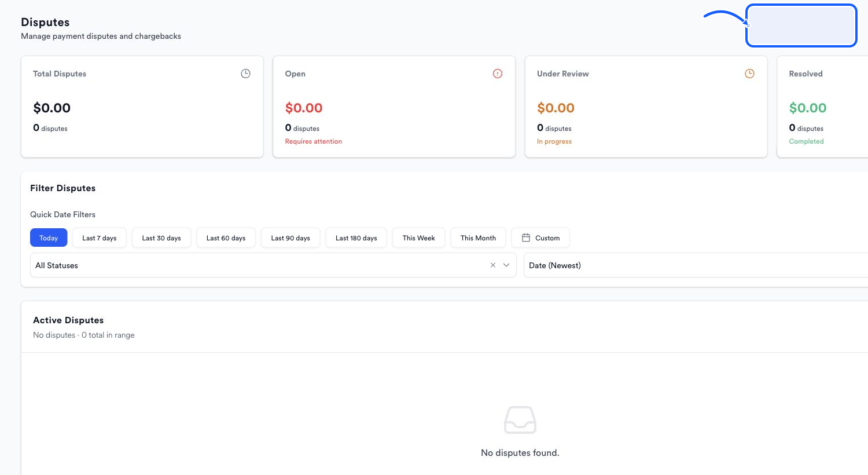Click the green 'Completed' label
This screenshot has height=475, width=868.
tap(806, 141)
